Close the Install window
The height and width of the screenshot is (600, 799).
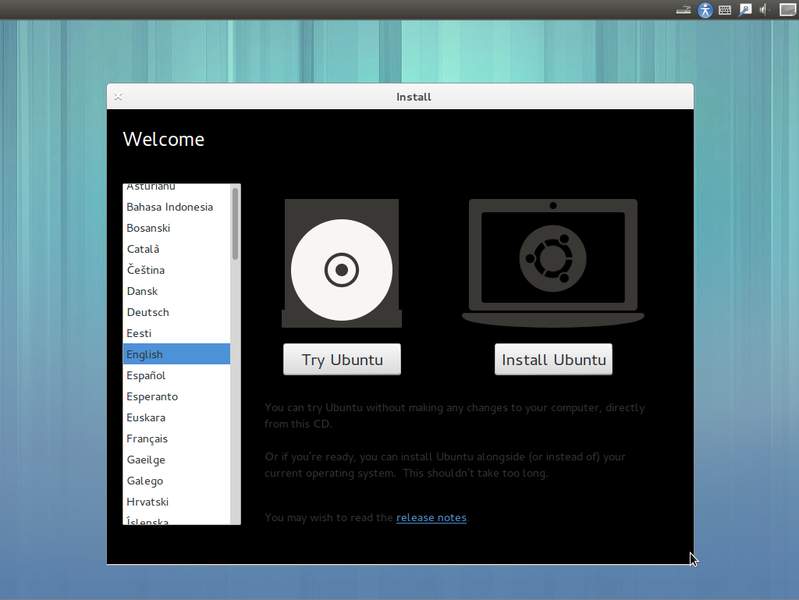[118, 97]
